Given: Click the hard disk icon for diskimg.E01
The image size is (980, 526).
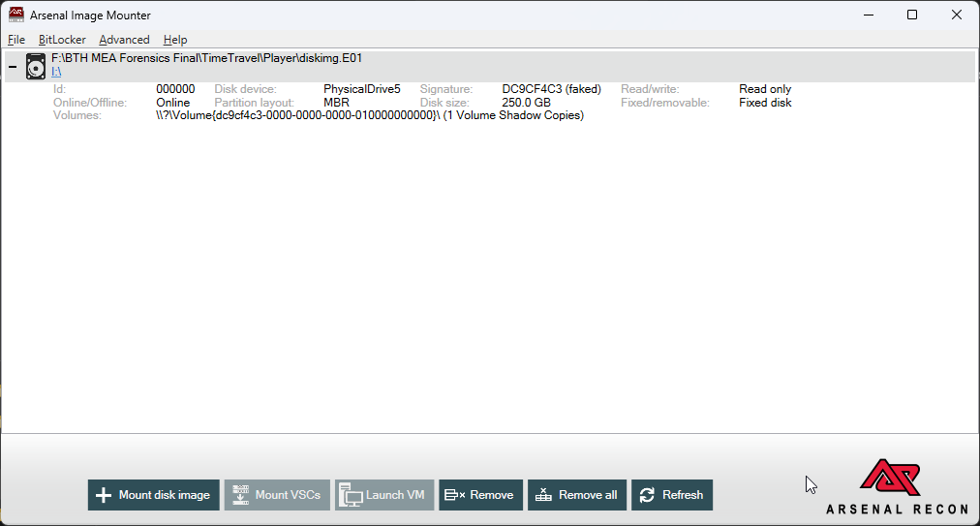Looking at the screenshot, I should click(36, 66).
